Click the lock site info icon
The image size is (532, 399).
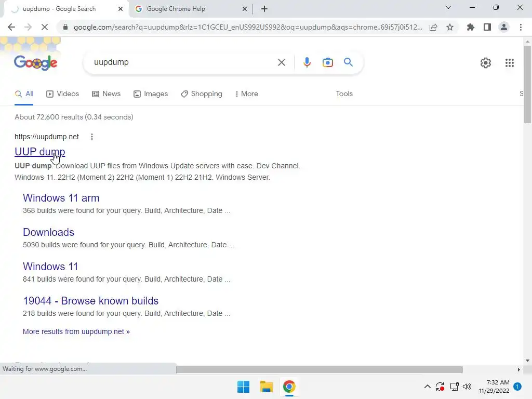[x=65, y=27]
